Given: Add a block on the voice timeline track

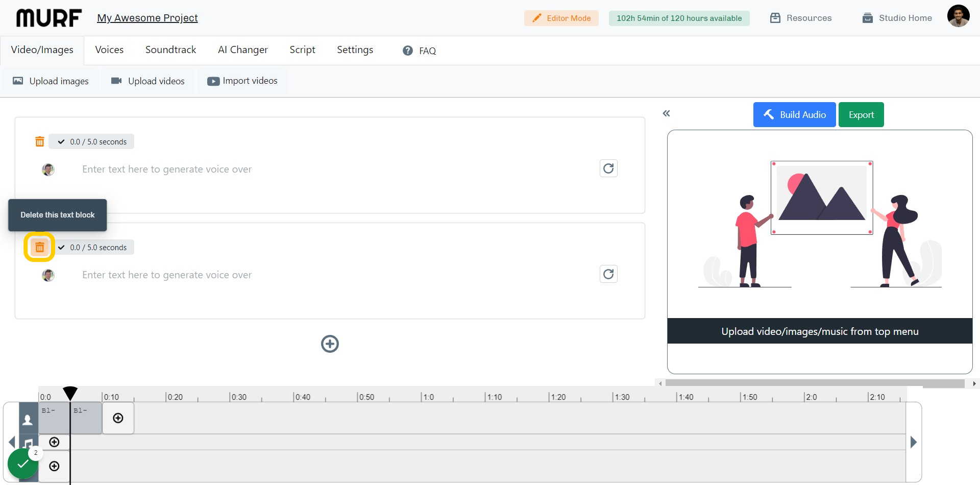Looking at the screenshot, I should [118, 418].
